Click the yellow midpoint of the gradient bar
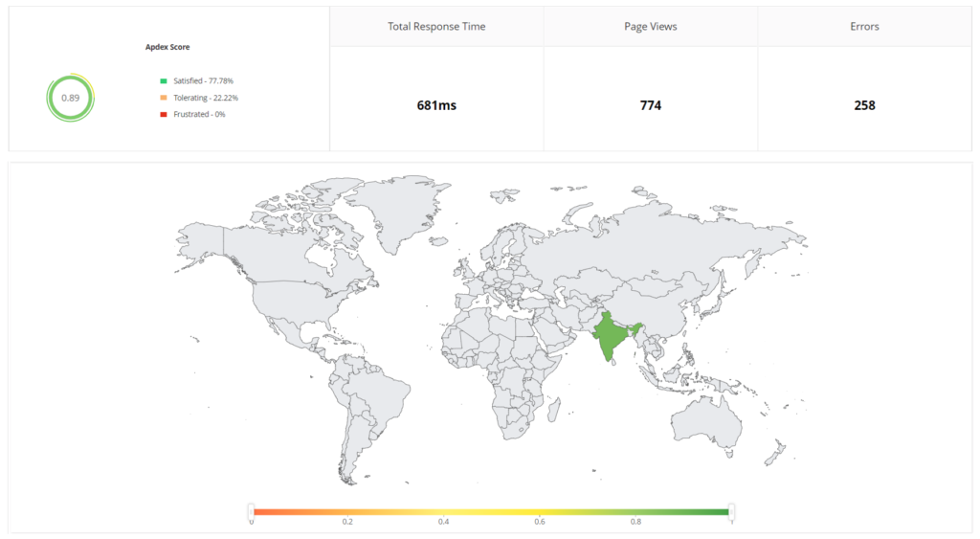The width and height of the screenshot is (980, 539). [491, 512]
